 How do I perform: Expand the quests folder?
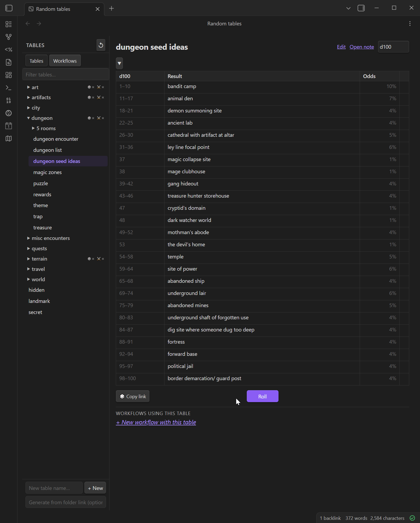click(28, 248)
